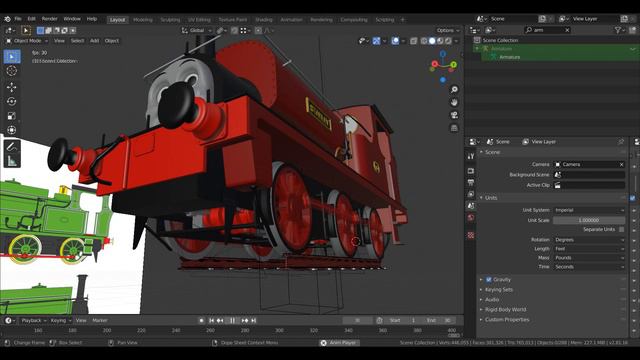Choose the Move tool

(12, 87)
